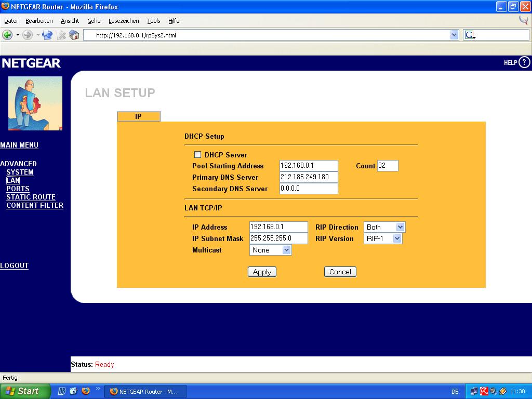The height and width of the screenshot is (399, 532).
Task: Click the Stop loading X icon
Action: [61, 35]
